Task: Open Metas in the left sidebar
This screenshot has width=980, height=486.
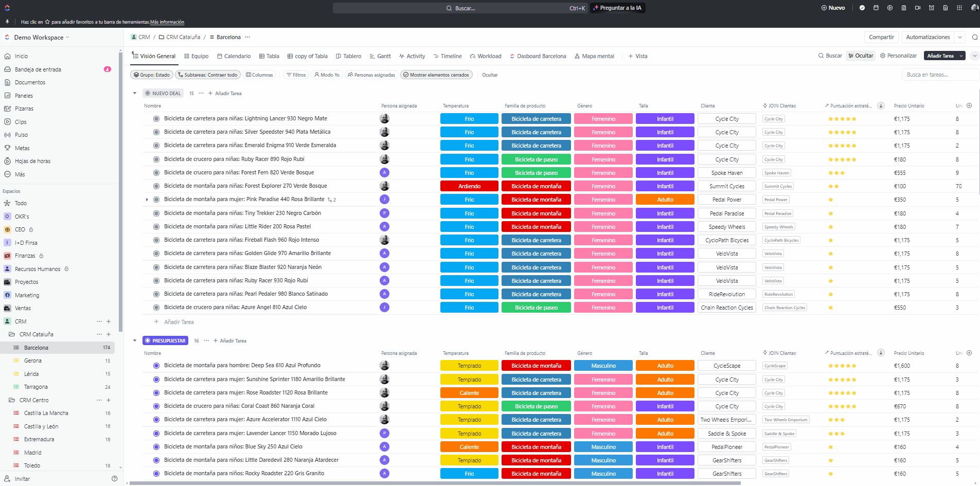Action: click(x=22, y=148)
